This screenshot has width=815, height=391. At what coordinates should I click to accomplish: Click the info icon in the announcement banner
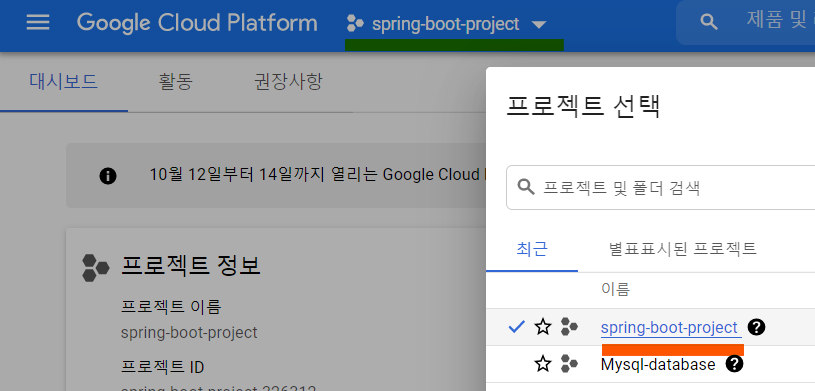108,176
